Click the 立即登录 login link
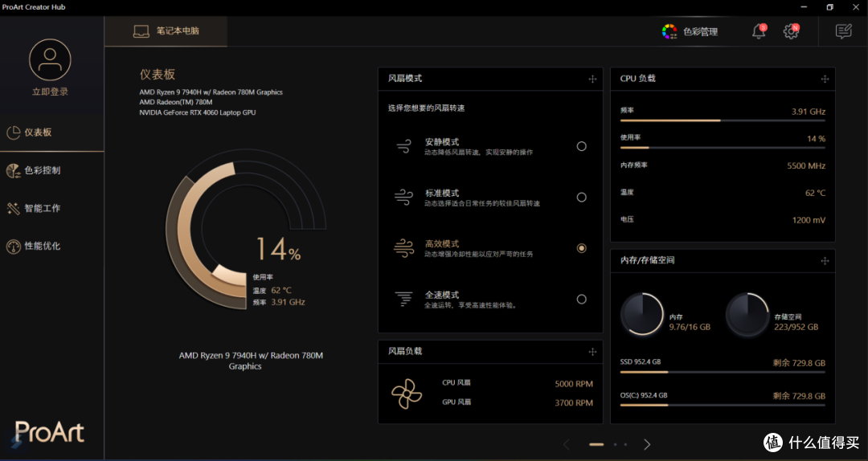Image resolution: width=868 pixels, height=461 pixels. pos(50,92)
